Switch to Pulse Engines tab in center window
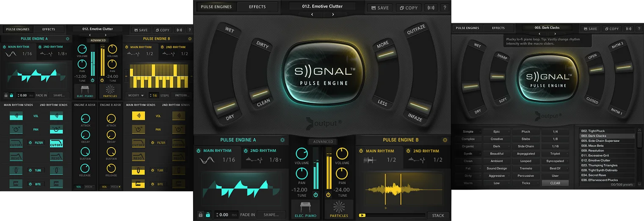644x221 pixels. (216, 7)
